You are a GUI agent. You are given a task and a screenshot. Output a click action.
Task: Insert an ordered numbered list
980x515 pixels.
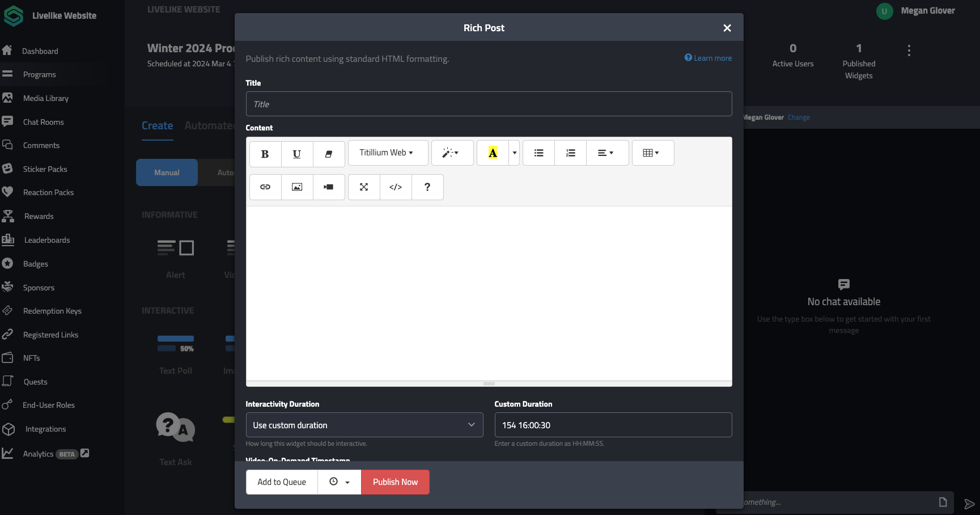click(570, 153)
